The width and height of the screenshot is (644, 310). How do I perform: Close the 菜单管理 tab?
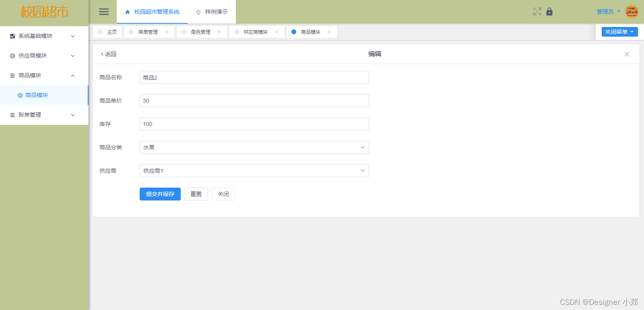[167, 32]
